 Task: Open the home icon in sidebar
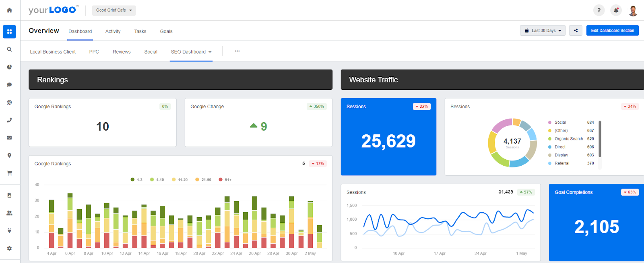(x=9, y=10)
